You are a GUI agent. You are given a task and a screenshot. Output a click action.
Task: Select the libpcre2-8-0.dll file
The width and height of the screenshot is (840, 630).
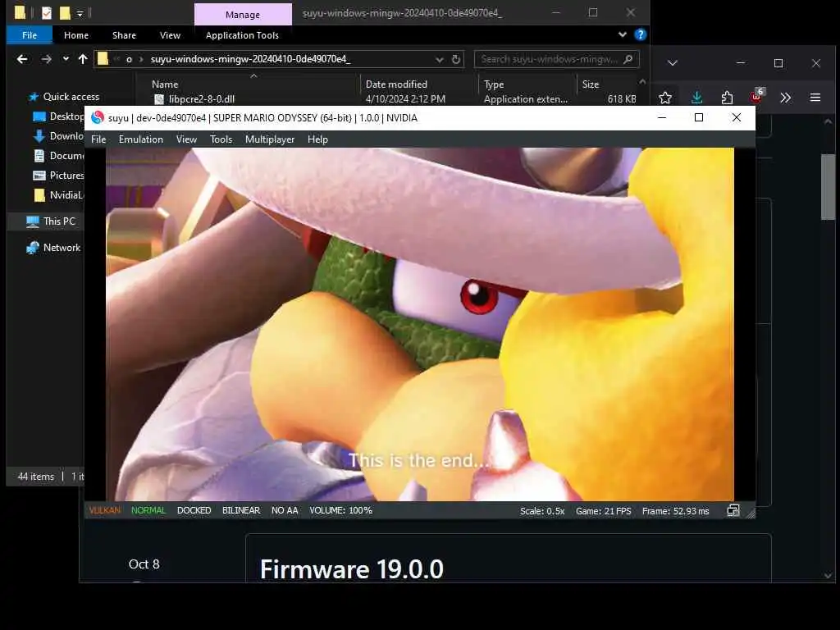202,99
